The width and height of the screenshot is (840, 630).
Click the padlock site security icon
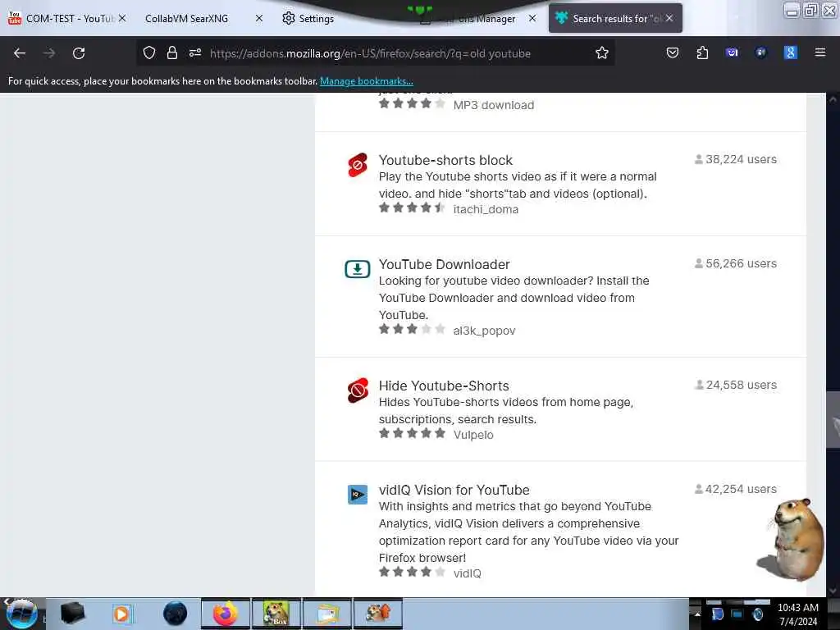172,52
